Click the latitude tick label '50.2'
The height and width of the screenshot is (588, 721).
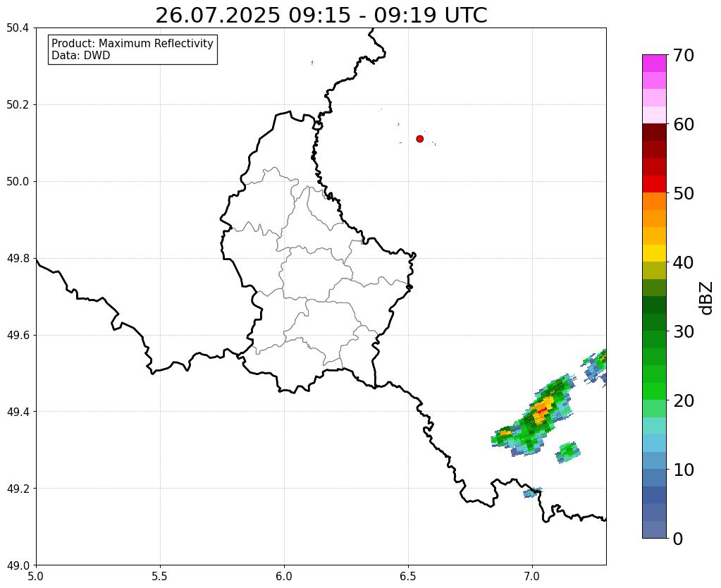pos(18,105)
